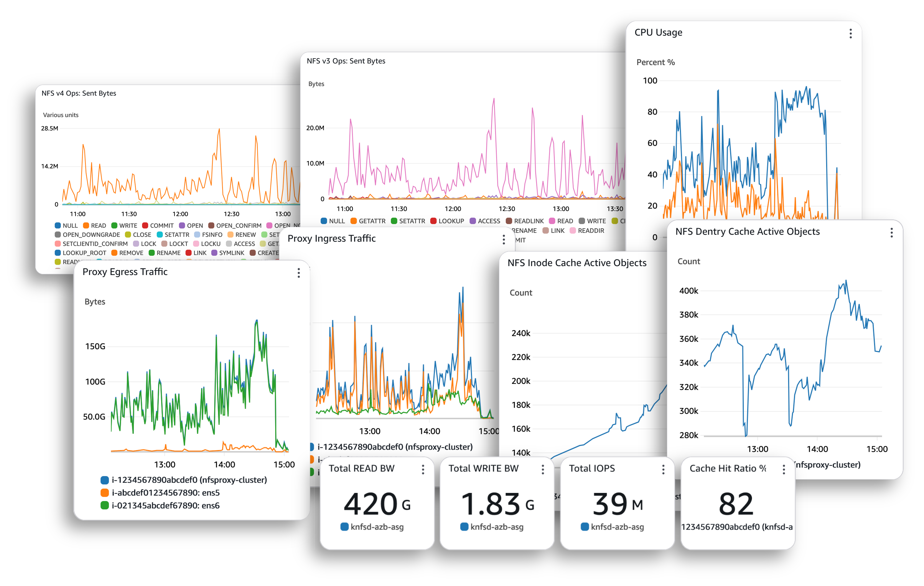Click the orange READ swatch in NFS v4 legend
This screenshot has height=586, width=924.
coord(86,226)
